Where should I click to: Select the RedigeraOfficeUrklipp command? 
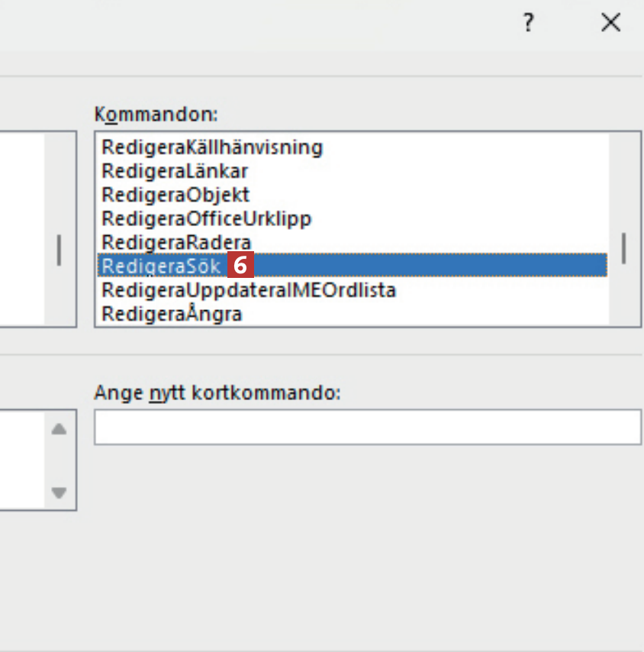(207, 218)
